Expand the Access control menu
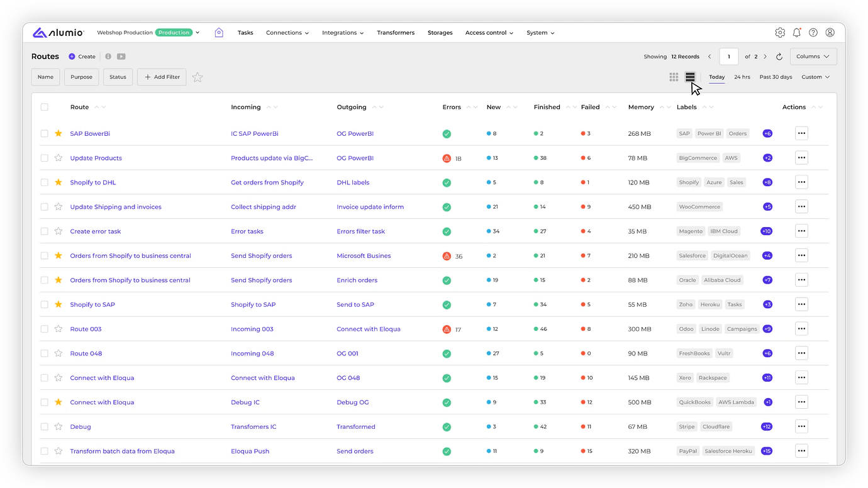This screenshot has height=488, width=868. click(489, 33)
